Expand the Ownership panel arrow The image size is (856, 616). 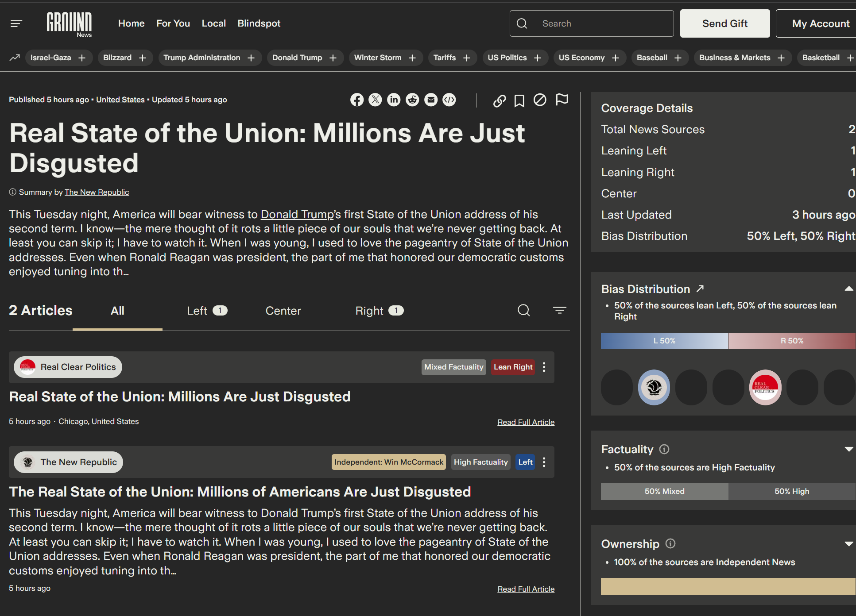click(x=848, y=544)
